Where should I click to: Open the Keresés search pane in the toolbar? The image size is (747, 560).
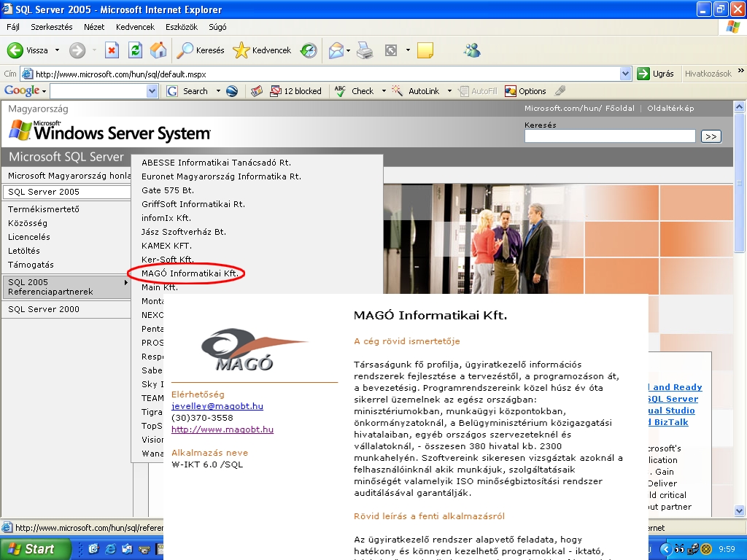[200, 50]
